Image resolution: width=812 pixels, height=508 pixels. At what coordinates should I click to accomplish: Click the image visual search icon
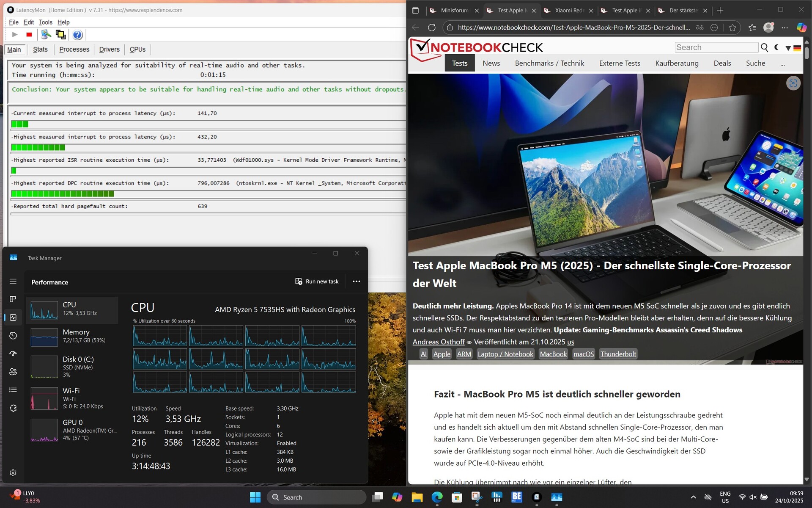793,83
